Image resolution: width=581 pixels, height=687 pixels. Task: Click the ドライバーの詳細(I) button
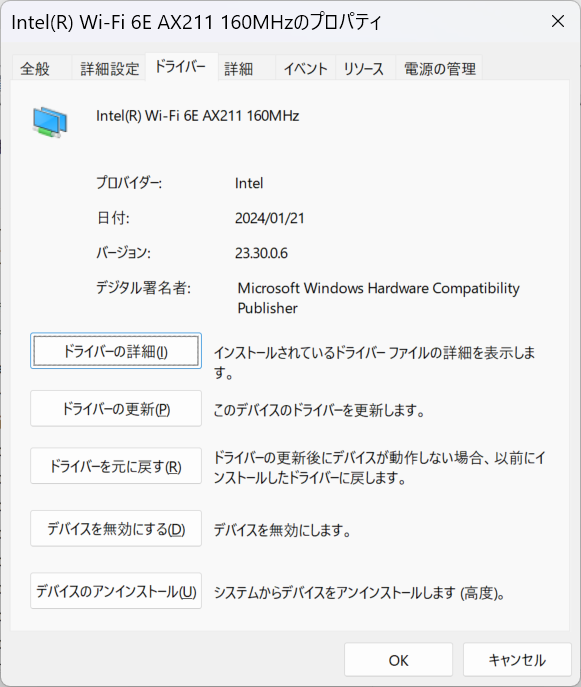click(116, 351)
